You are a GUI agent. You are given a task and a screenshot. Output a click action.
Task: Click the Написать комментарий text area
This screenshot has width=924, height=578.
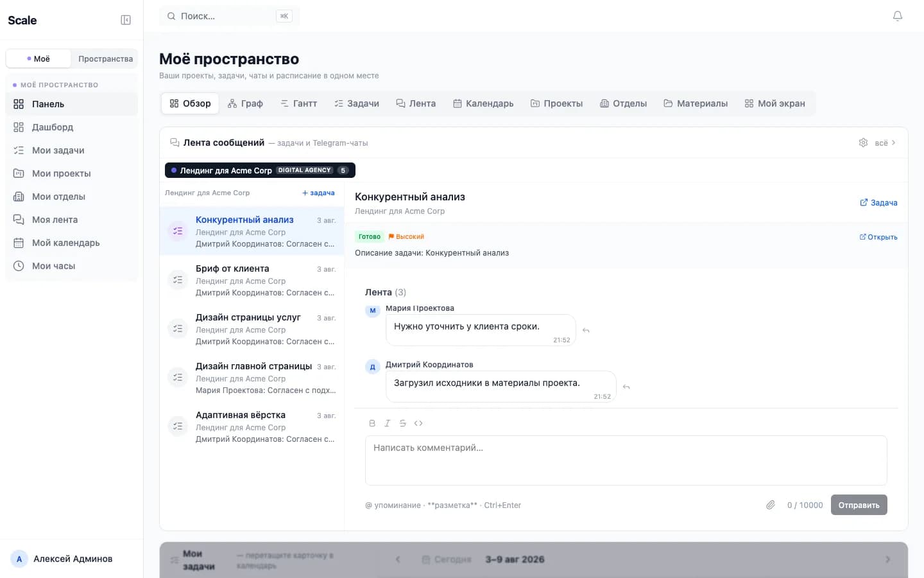coord(626,460)
